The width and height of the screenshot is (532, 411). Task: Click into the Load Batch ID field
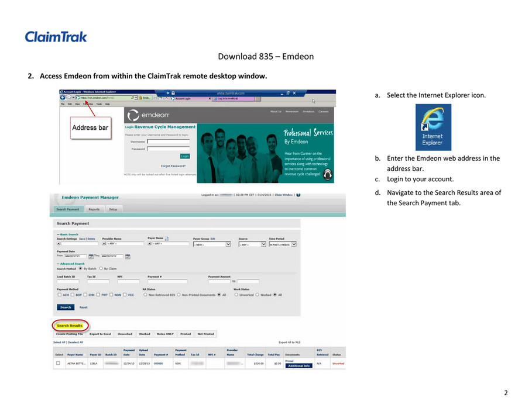[x=68, y=281]
